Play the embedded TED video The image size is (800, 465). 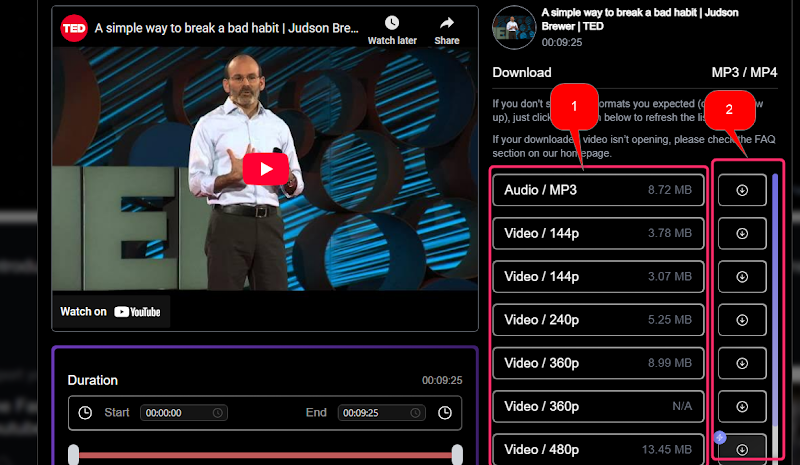265,169
